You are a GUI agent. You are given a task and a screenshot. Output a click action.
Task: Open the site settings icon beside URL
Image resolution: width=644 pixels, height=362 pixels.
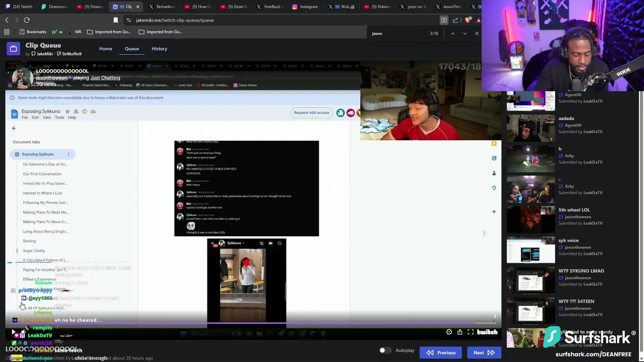coord(129,20)
